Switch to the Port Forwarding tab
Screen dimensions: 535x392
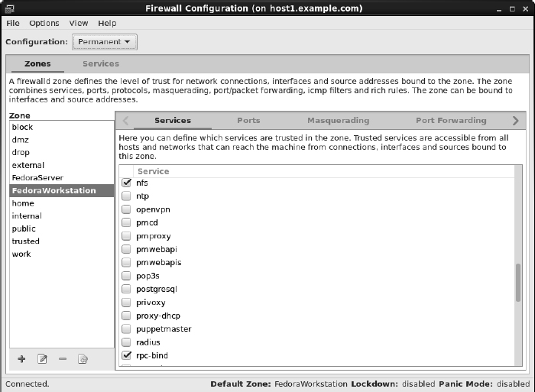(x=451, y=121)
